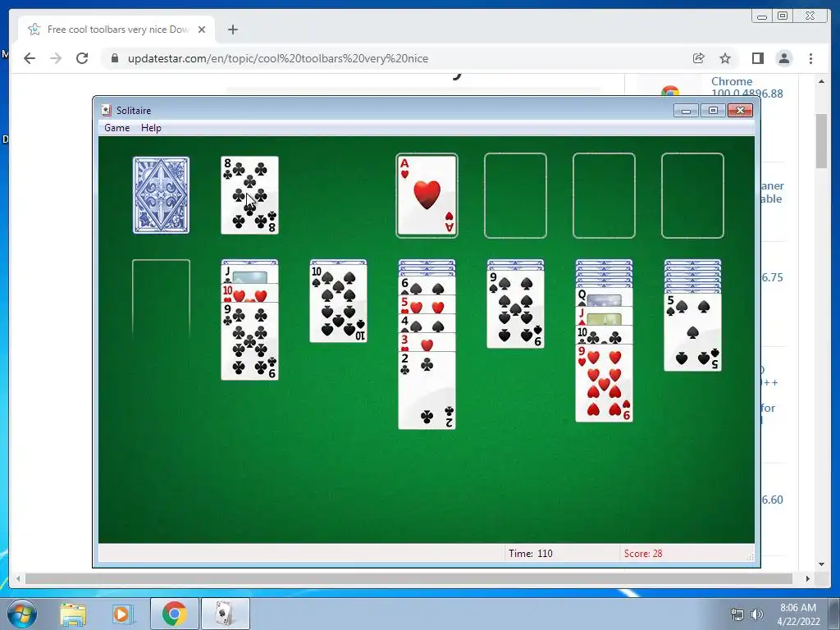Image resolution: width=840 pixels, height=630 pixels.
Task: Select the 9 of clubs tableau card
Action: (x=249, y=341)
